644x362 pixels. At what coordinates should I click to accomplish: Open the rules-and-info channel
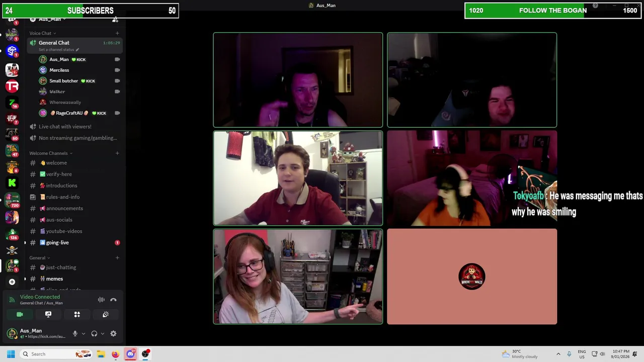tap(74, 197)
